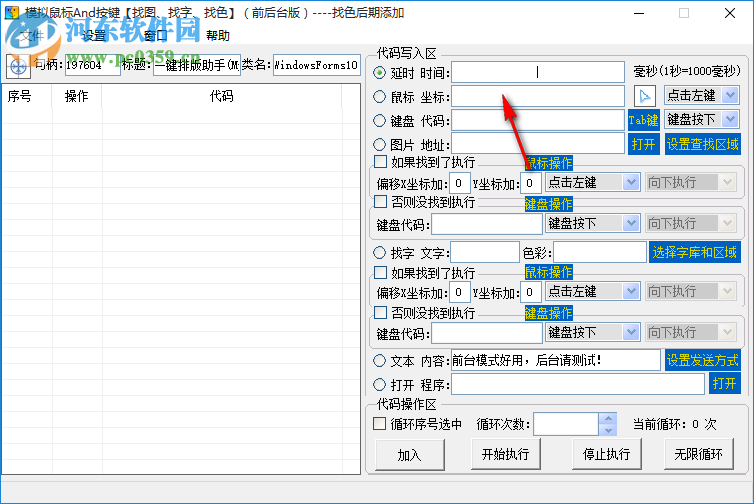Click the 键盘 代码 input field

[538, 120]
